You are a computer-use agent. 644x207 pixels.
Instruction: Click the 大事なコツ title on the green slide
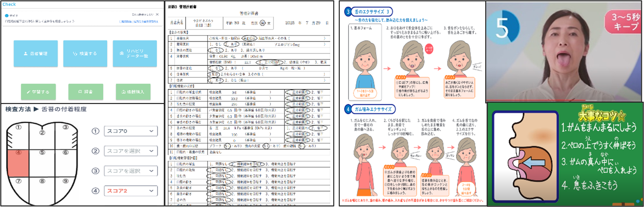tap(602, 115)
